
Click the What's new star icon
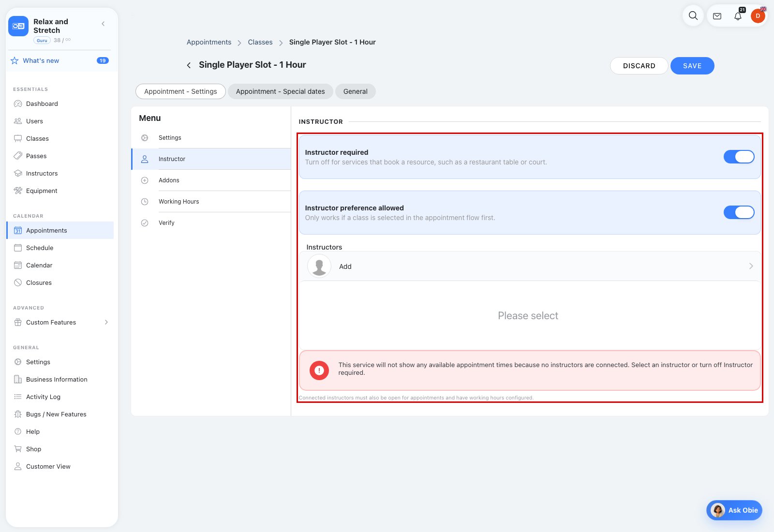15,60
